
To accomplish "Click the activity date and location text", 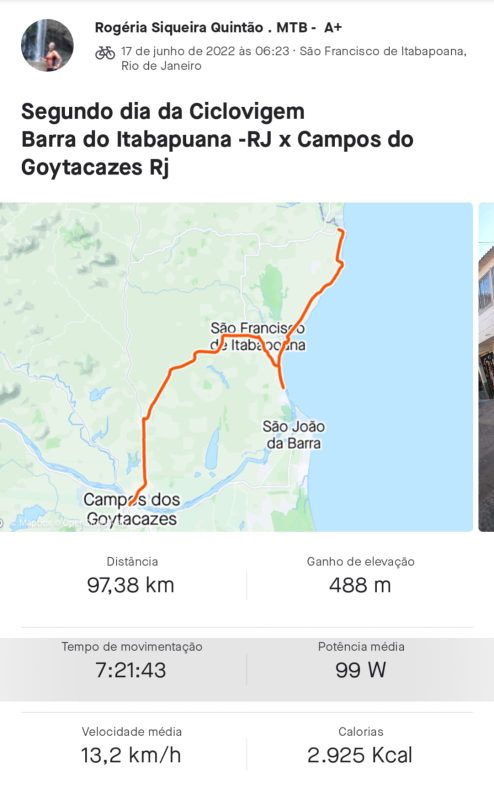I will [293, 58].
